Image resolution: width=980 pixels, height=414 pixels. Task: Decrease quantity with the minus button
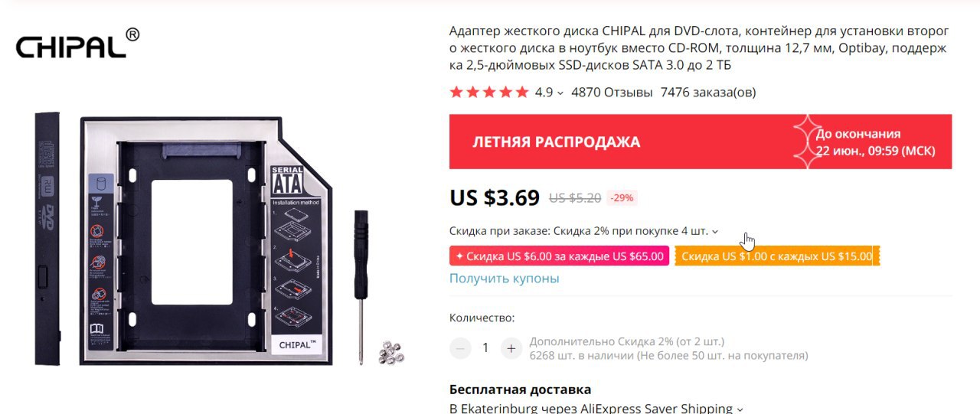pos(460,348)
